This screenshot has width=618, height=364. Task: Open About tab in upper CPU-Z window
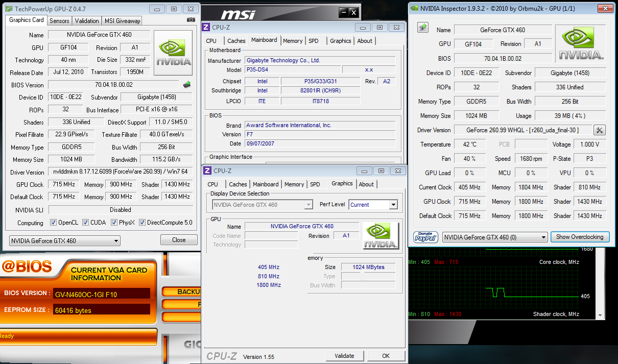coord(365,41)
